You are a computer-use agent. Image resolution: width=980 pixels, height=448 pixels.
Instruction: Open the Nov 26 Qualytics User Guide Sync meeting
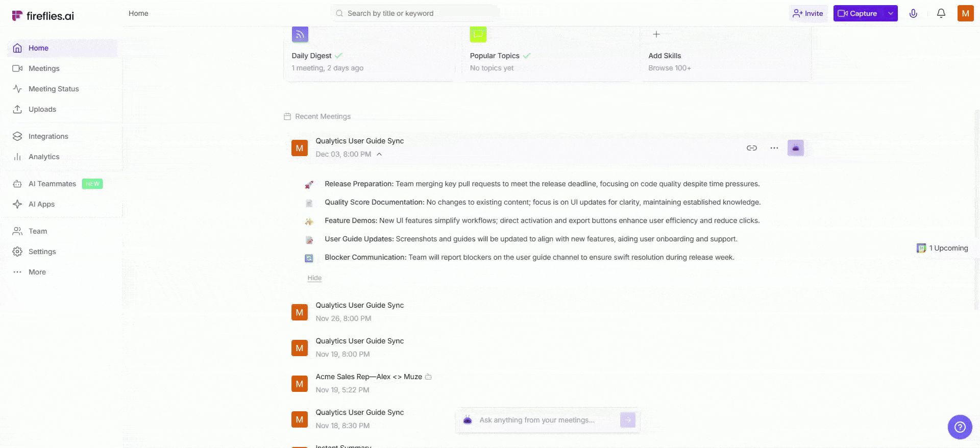[x=360, y=305]
